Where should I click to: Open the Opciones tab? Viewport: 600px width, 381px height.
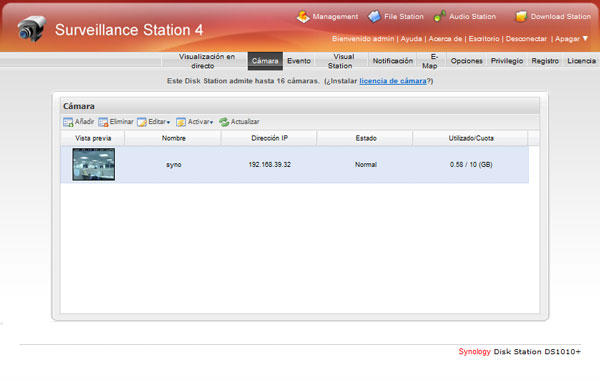point(466,61)
